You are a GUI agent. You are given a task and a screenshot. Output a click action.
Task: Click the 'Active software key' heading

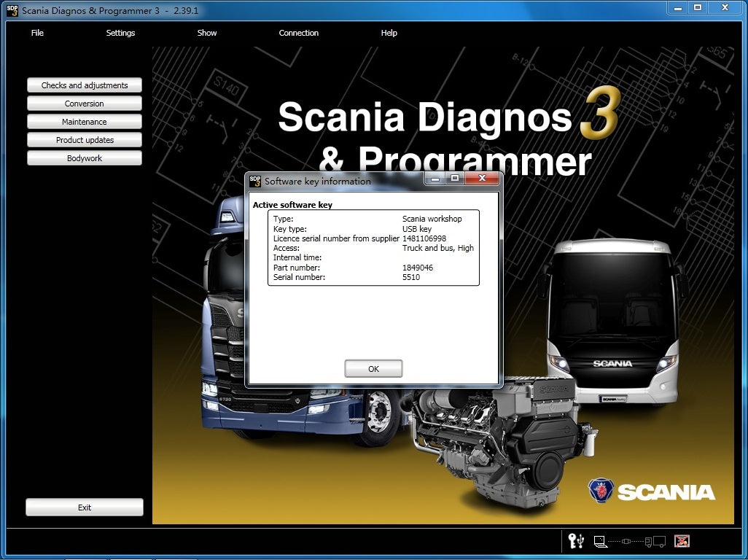(x=292, y=205)
